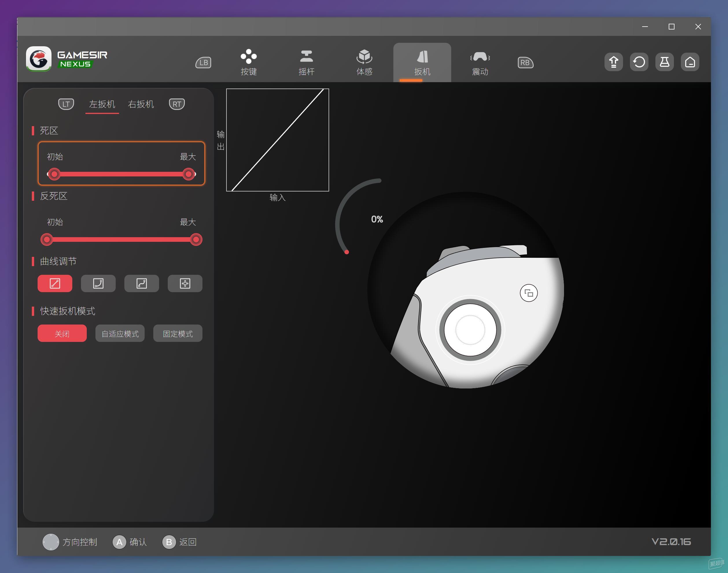Open the 震动 vibration tab

480,62
